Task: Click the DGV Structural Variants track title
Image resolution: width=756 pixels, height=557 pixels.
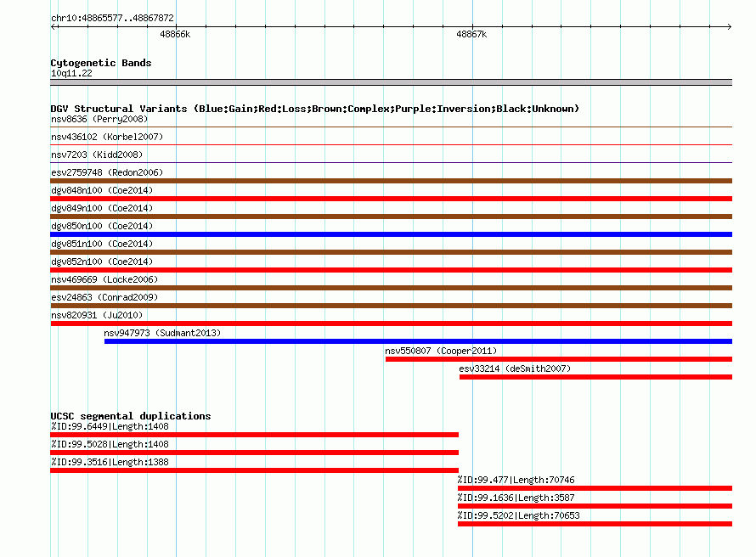Action: 315,109
